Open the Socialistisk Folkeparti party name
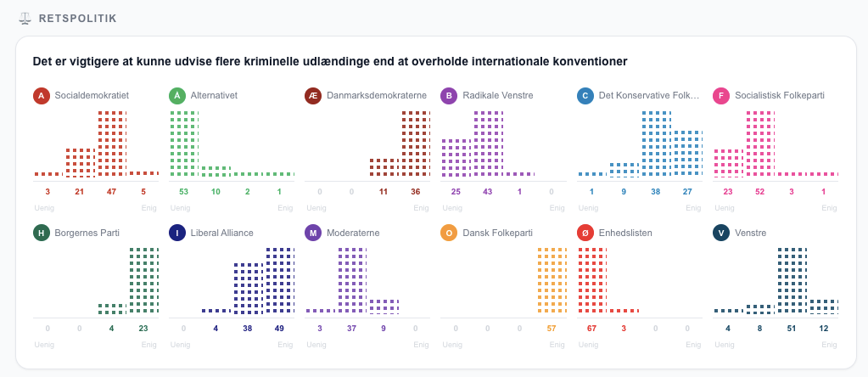The width and height of the screenshot is (868, 377). [780, 96]
